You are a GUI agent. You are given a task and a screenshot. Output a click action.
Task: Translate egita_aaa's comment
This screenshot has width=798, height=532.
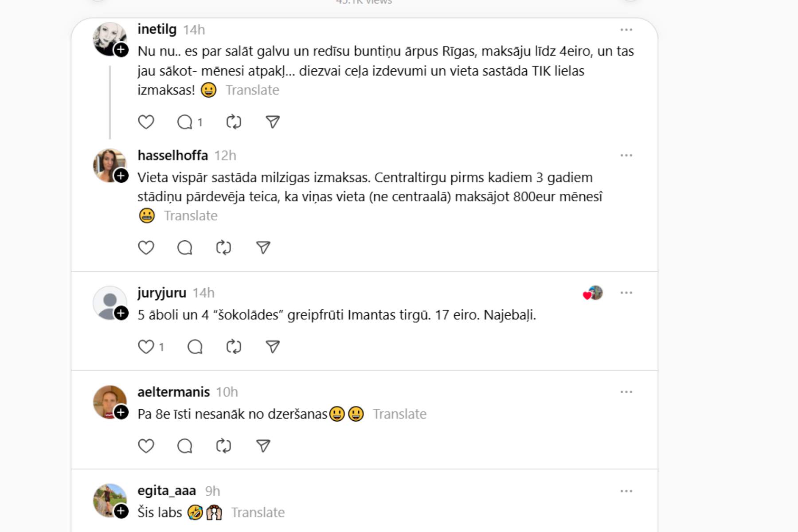[258, 512]
